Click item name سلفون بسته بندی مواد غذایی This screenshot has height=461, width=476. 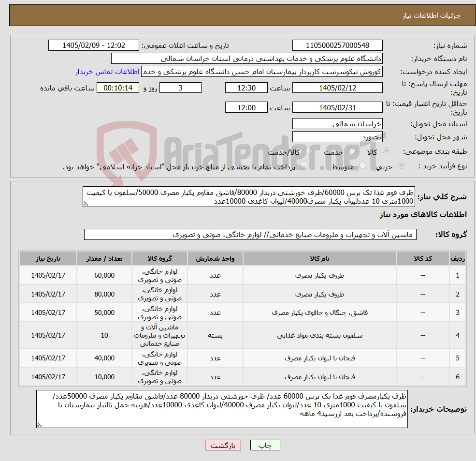pyautogui.click(x=319, y=335)
